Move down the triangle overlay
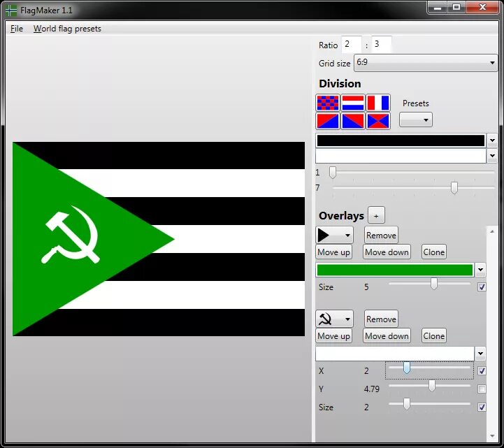 [387, 252]
